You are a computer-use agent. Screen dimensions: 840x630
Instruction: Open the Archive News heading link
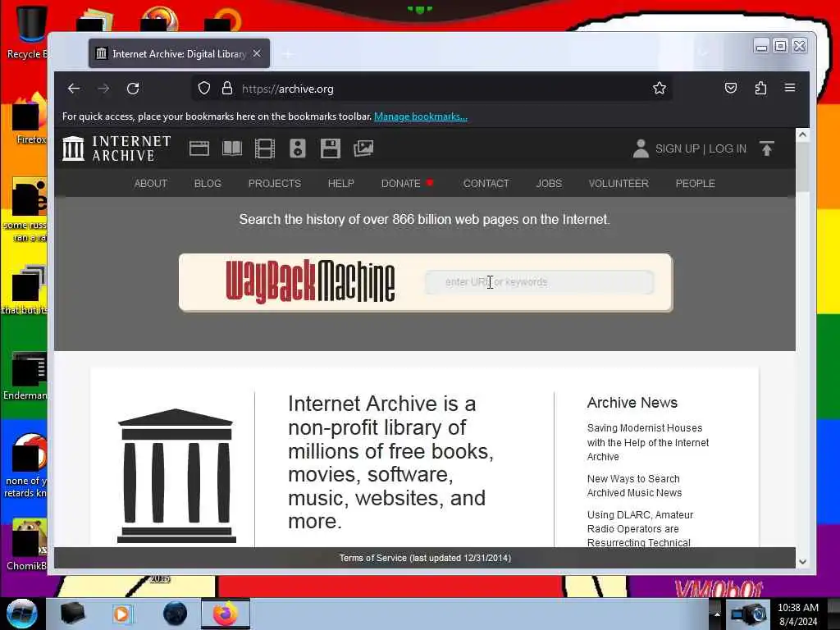[x=632, y=402]
